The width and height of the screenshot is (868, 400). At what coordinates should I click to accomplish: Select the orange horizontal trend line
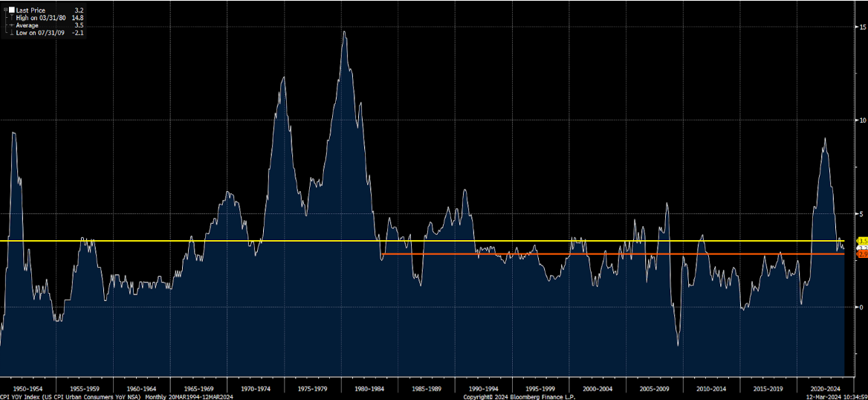[613, 254]
